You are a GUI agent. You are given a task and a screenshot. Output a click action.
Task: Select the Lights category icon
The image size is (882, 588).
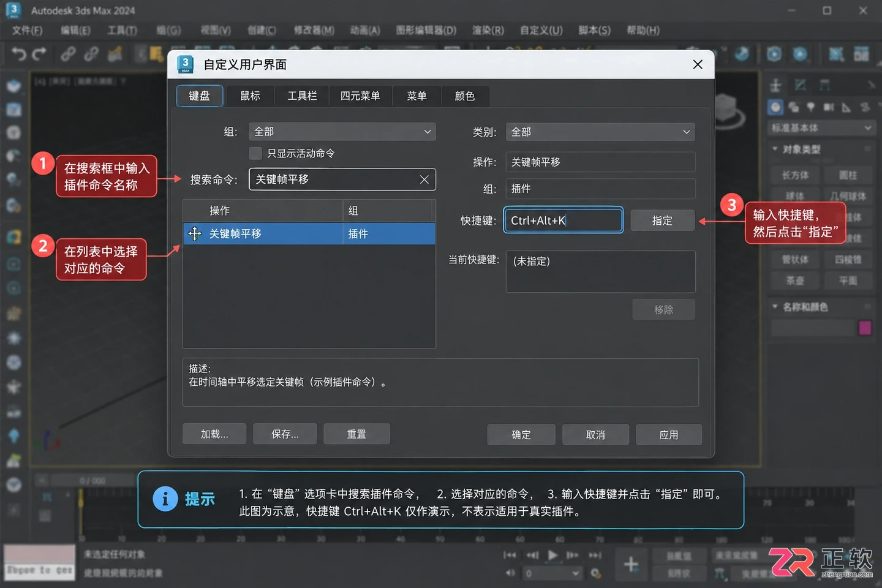(x=811, y=107)
